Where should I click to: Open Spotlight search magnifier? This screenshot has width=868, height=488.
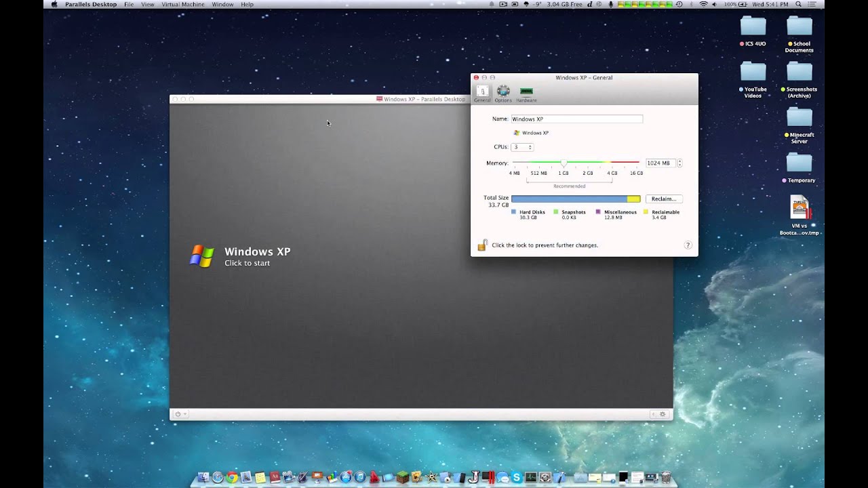coord(798,4)
